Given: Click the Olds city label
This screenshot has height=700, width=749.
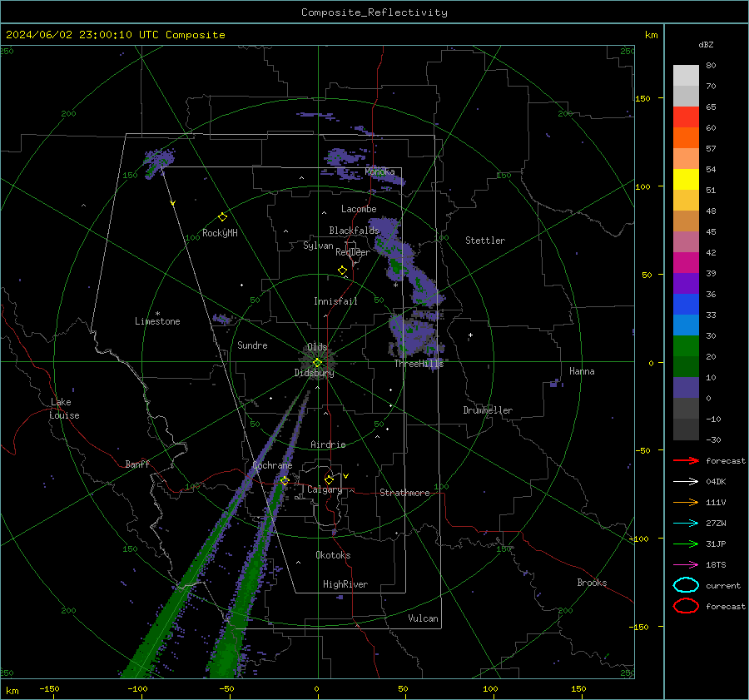Looking at the screenshot, I should 317,347.
